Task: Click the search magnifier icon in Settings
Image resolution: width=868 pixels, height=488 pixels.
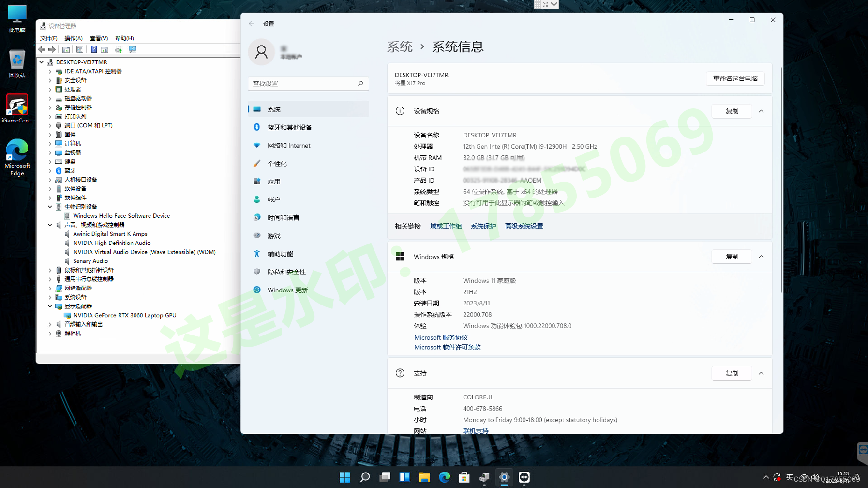Action: point(360,84)
